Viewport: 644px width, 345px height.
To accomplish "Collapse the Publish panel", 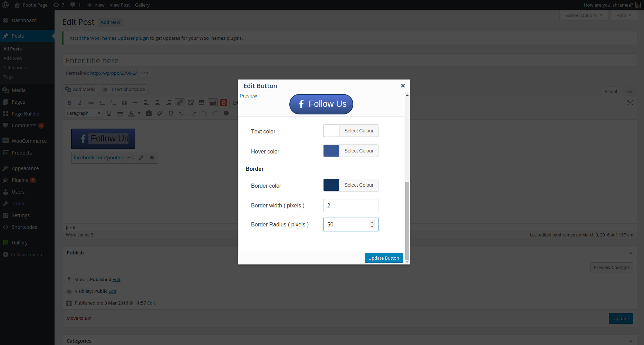I will 631,253.
